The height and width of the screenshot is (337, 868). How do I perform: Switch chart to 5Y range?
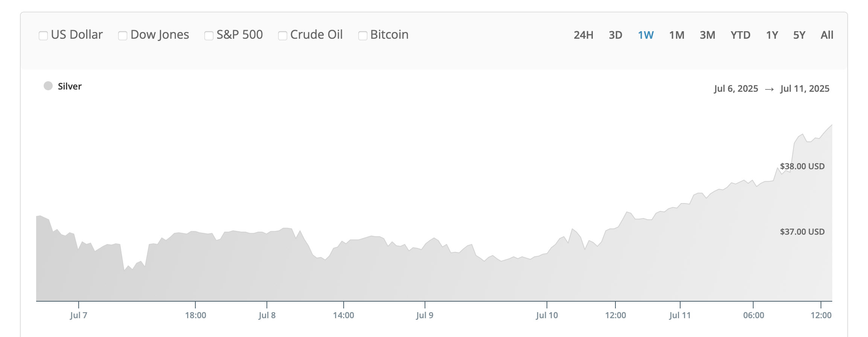point(799,35)
